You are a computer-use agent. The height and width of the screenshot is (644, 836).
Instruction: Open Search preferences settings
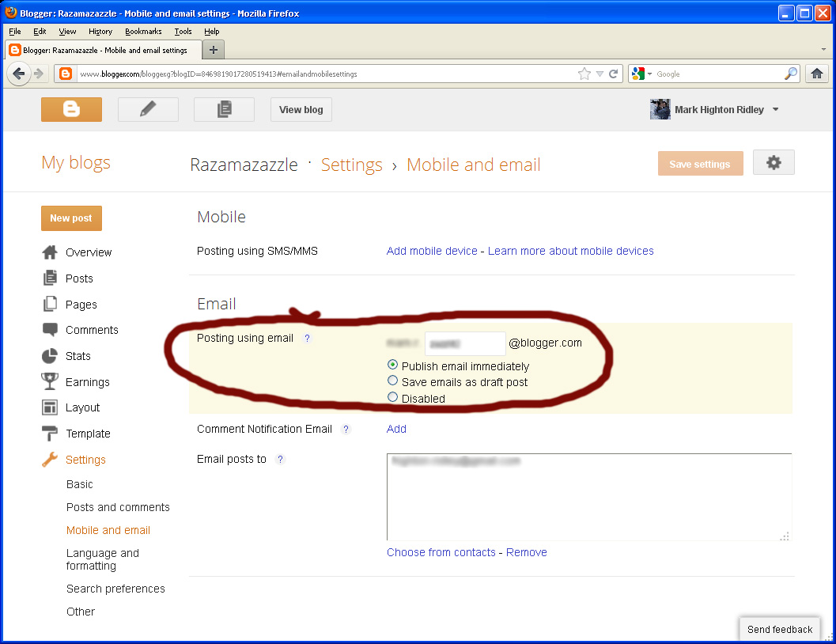115,589
